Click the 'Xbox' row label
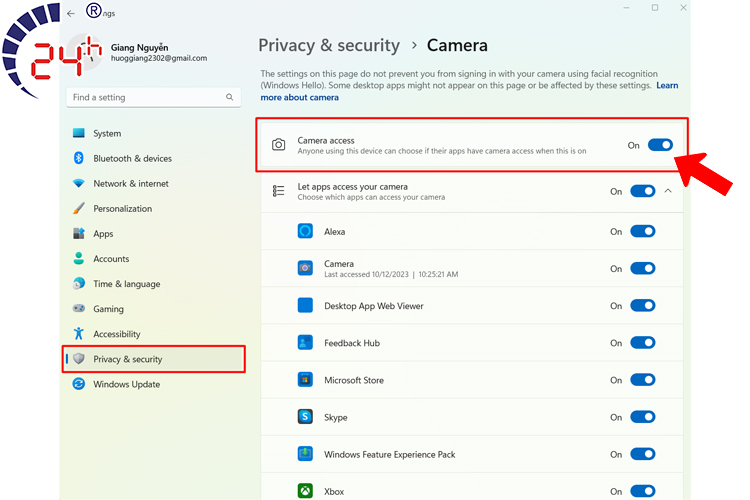Viewport: 750px width, 500px height. pyautogui.click(x=334, y=491)
